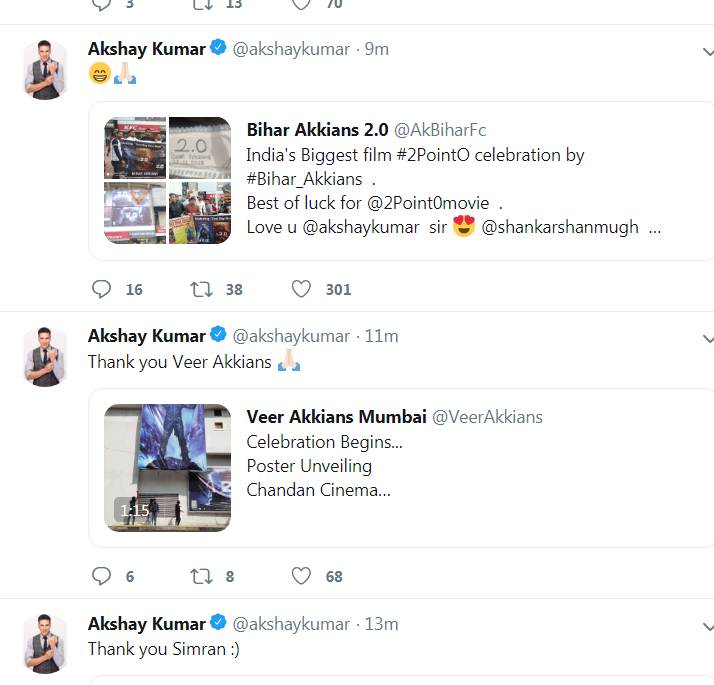
Task: Reply to the Bihar Akkians quote tweet
Action: [101, 289]
